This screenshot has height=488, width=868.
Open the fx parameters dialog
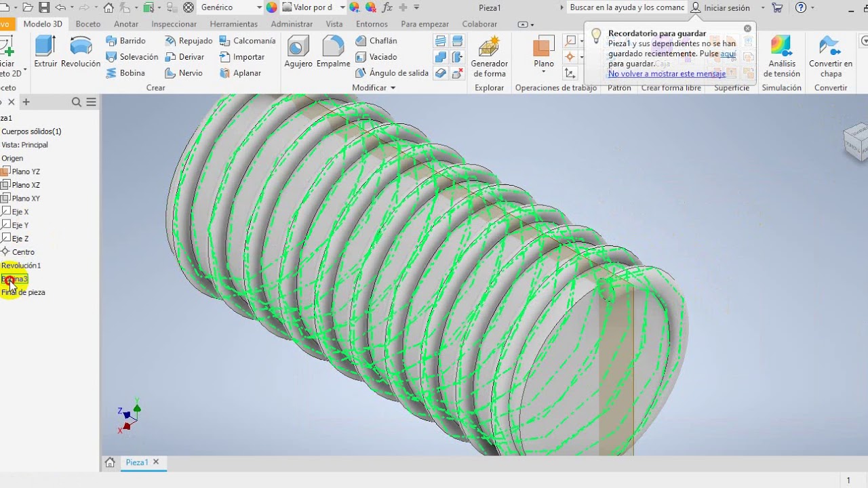387,7
